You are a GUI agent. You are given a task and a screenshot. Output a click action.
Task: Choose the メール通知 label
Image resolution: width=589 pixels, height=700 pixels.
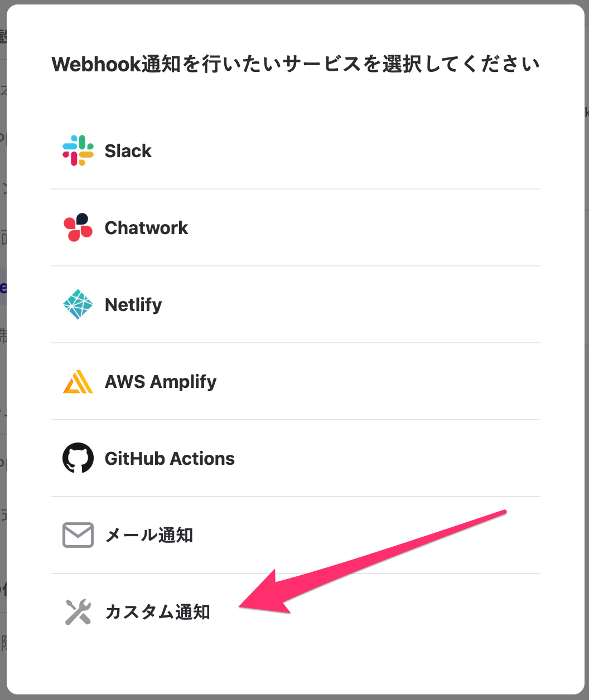click(x=149, y=536)
